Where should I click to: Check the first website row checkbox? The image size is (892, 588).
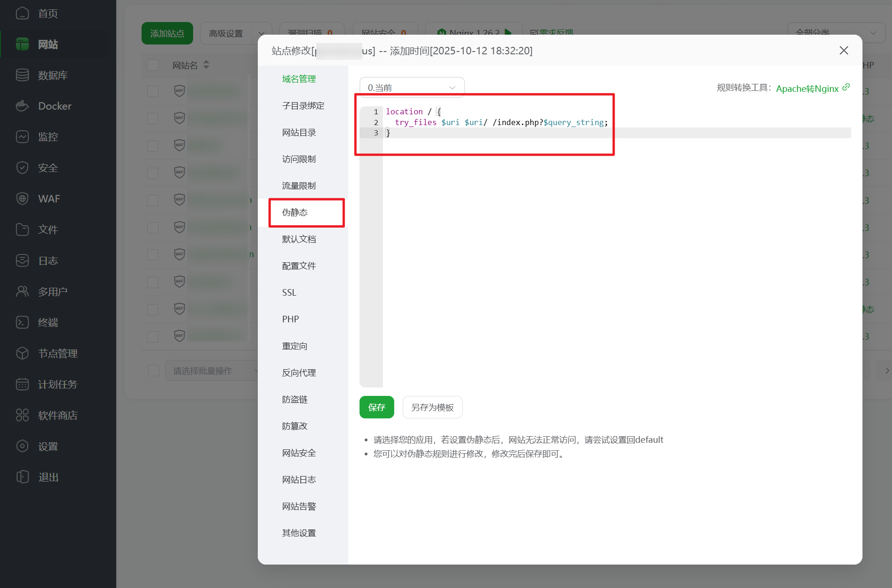[x=153, y=91]
